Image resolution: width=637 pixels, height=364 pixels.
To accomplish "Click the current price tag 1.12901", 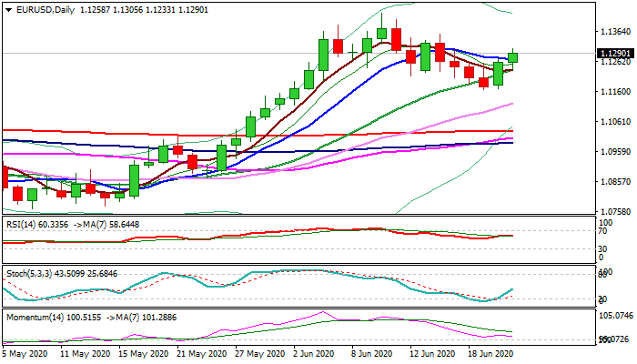I will pos(609,54).
